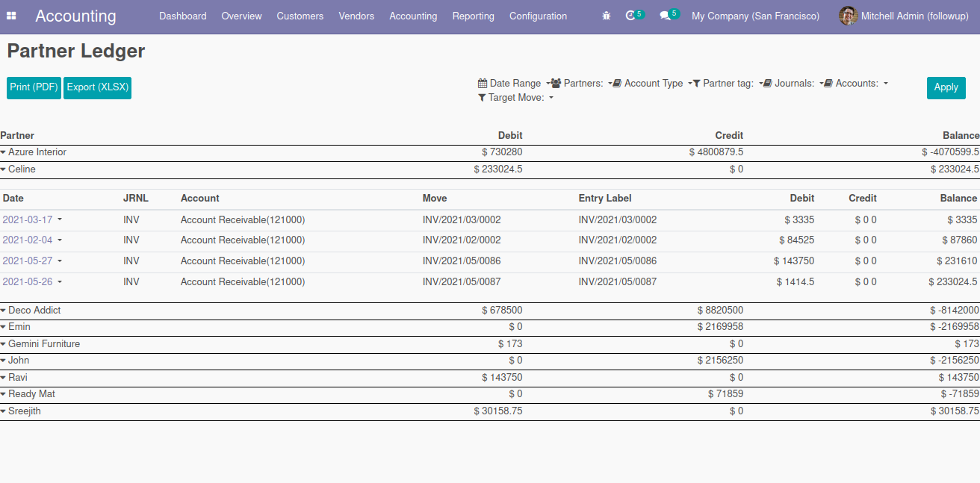The height and width of the screenshot is (483, 980).
Task: Open the apps grid menu icon
Action: point(12,16)
